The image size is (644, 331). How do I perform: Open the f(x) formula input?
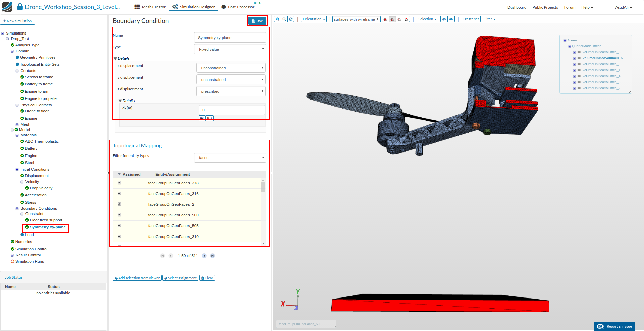pyautogui.click(x=209, y=118)
